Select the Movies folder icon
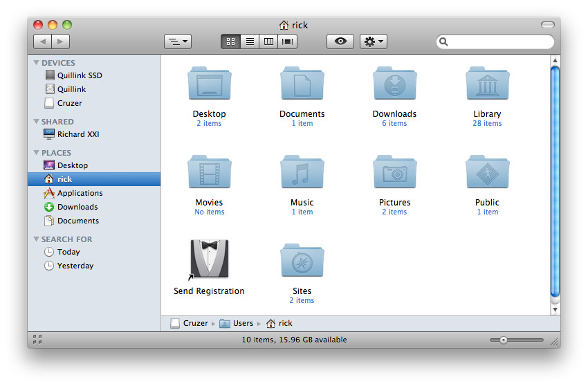 pyautogui.click(x=209, y=172)
